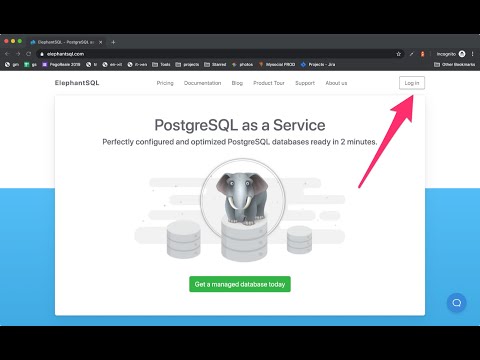Bookmark this page with the star icon
This screenshot has width=480, height=360.
(398, 54)
